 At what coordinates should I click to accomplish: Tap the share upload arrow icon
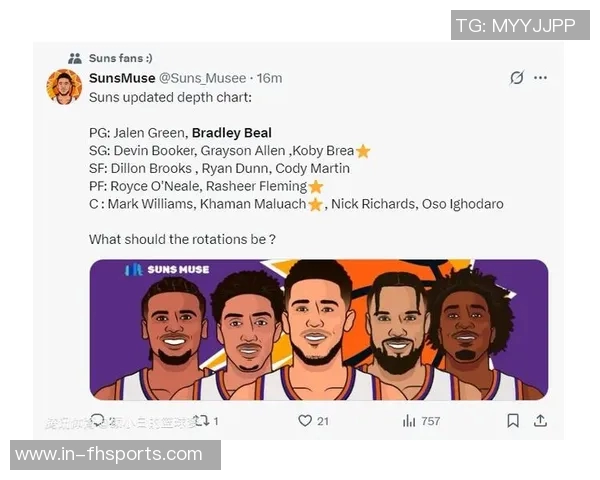540,421
